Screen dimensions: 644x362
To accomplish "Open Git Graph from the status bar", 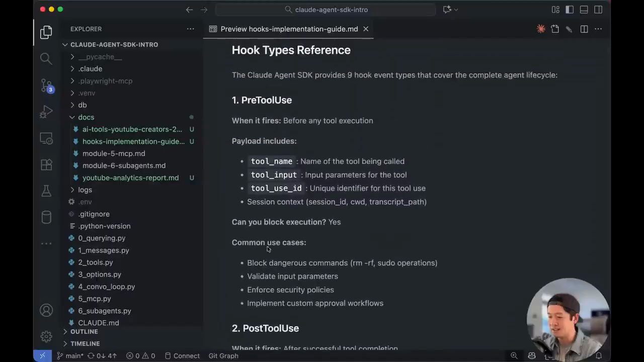I will coord(223,356).
